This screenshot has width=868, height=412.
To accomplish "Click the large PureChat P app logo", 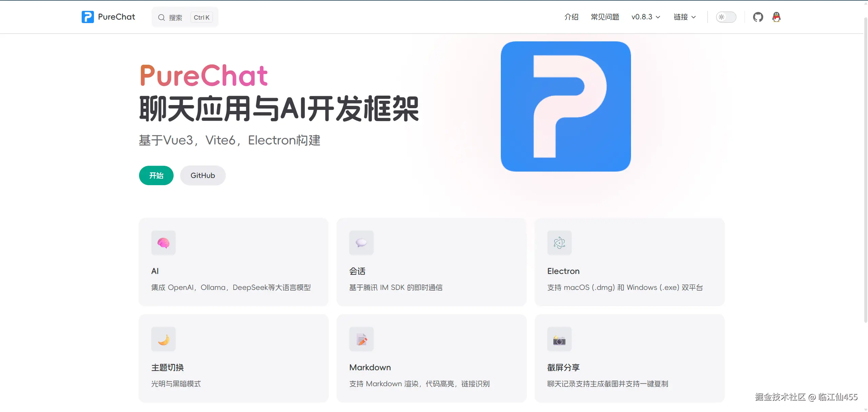I will pos(566,106).
